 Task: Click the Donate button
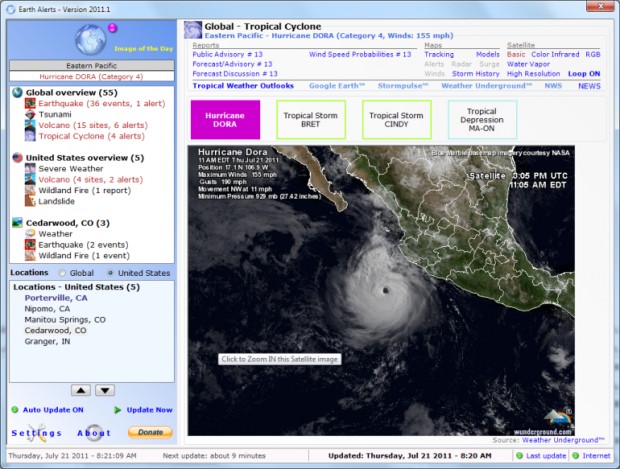pyautogui.click(x=150, y=432)
